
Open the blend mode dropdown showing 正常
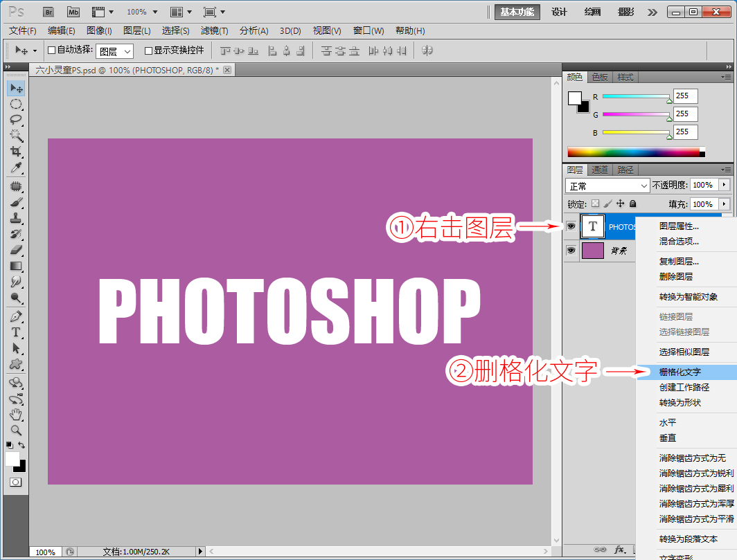tap(607, 186)
